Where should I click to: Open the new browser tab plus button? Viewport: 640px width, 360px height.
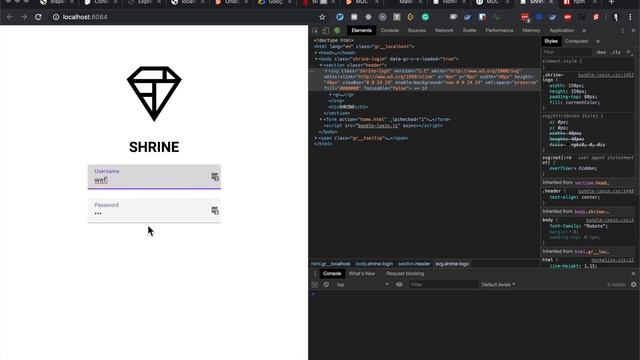pyautogui.click(x=611, y=2)
